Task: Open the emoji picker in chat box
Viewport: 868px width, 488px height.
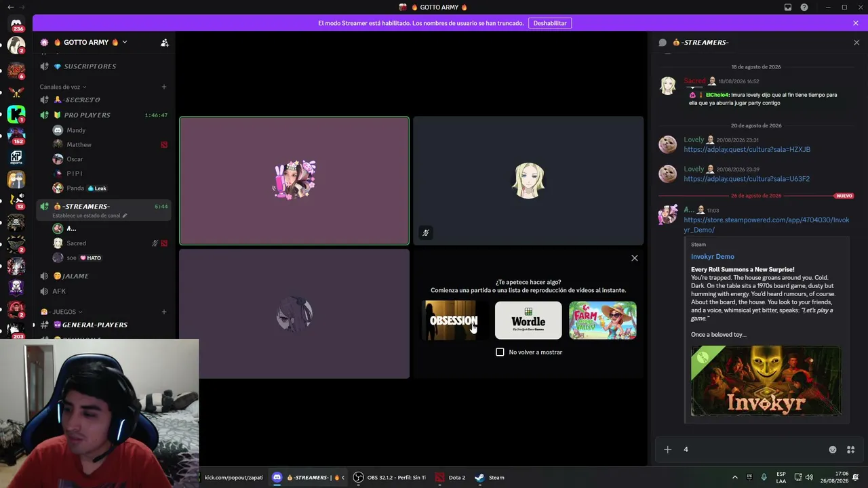Action: pyautogui.click(x=833, y=449)
